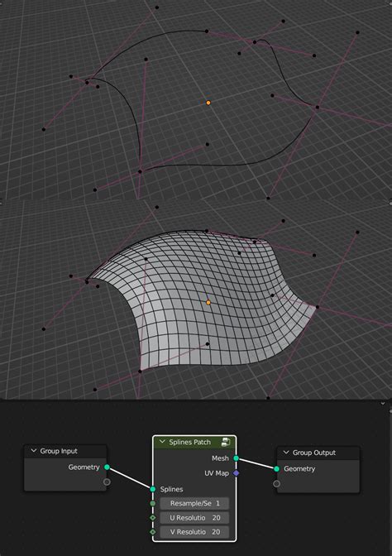Click the Mesh output socket on Splines Patch

tap(236, 458)
